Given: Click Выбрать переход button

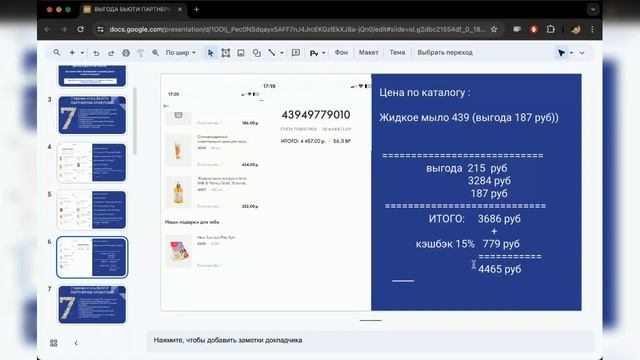Looking at the screenshot, I should click(x=445, y=52).
